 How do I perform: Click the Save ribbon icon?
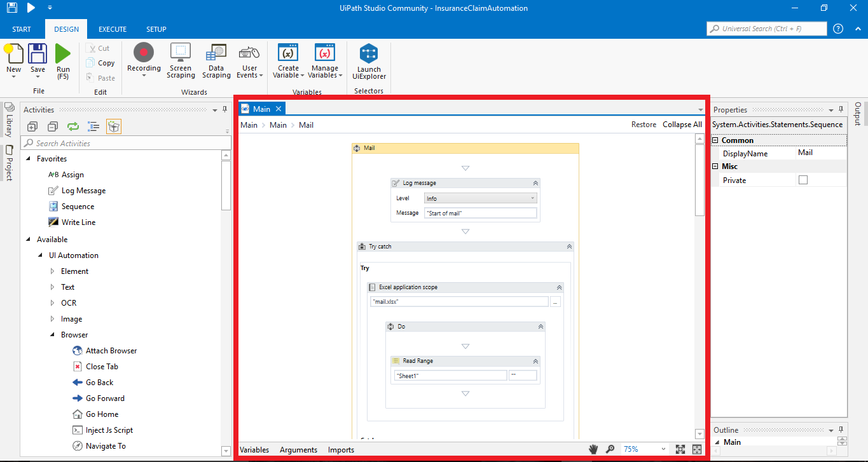click(38, 53)
